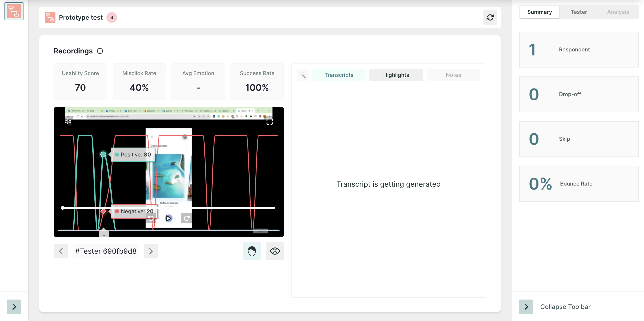644x321 pixels.
Task: Click the Recordings heading
Action: point(73,51)
